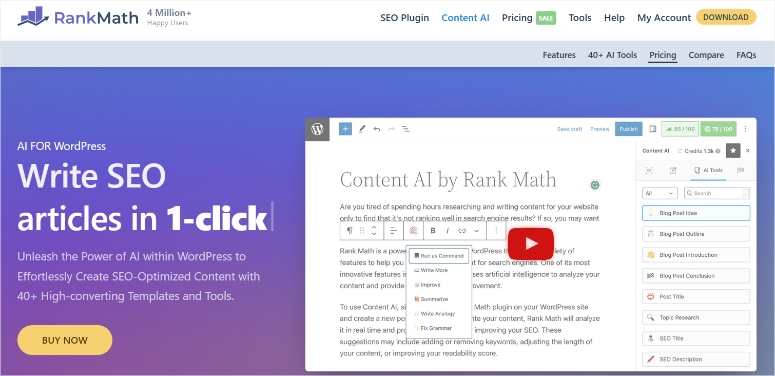
Task: Click the green circular icon beside the post title
Action: coord(595,185)
